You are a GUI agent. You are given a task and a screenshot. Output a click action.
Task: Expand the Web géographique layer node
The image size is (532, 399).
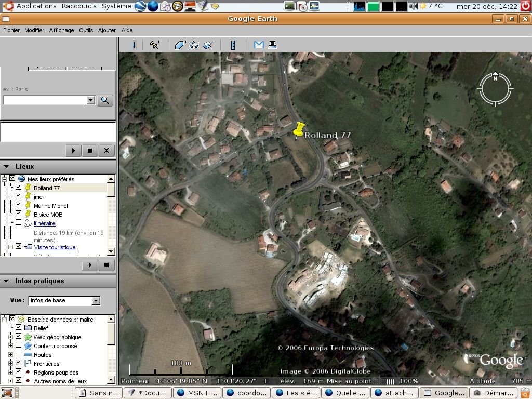pos(10,337)
